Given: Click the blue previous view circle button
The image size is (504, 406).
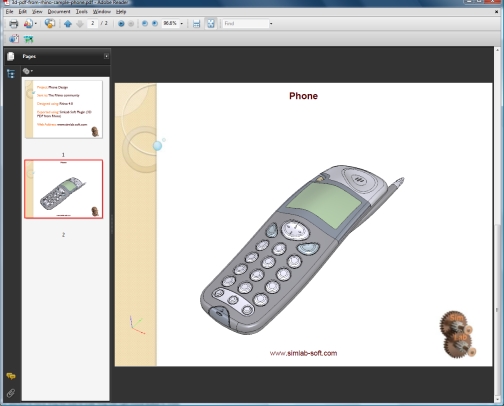Looking at the screenshot, I should pos(121,24).
